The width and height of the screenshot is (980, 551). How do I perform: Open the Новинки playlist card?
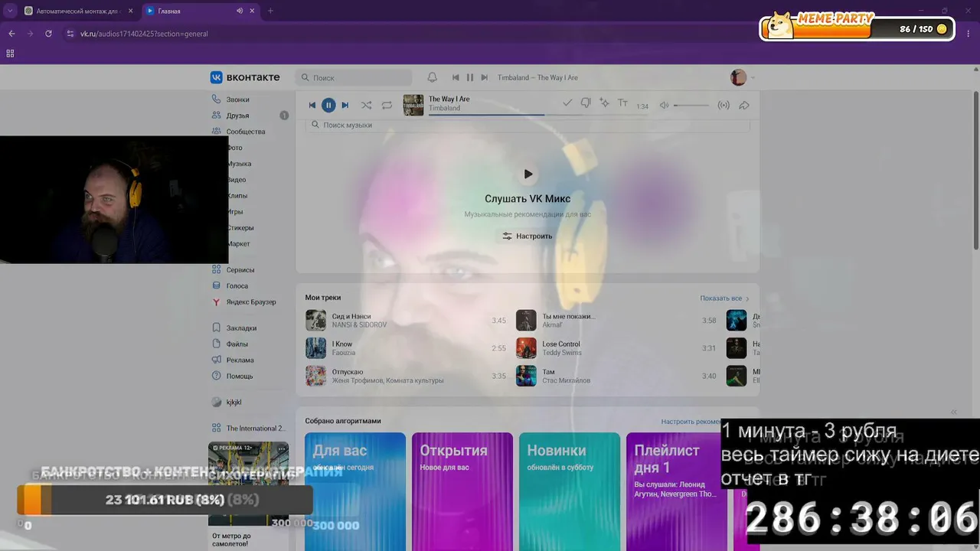point(570,491)
